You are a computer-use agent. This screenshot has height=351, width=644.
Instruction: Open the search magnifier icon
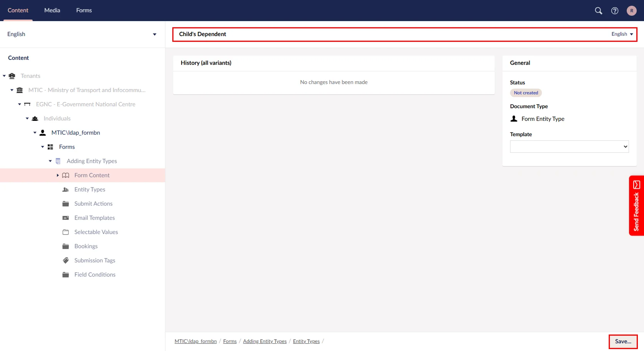click(598, 11)
